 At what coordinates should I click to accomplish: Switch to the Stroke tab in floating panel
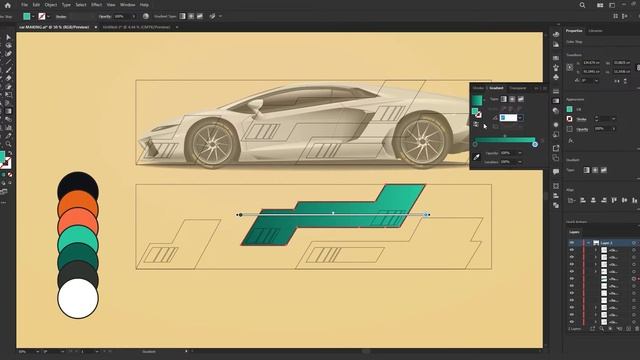[x=478, y=88]
